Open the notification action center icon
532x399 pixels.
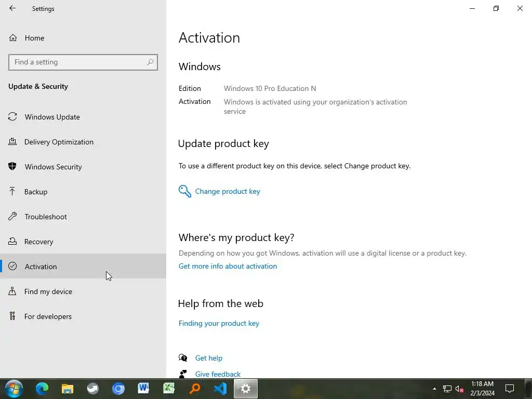[510, 389]
